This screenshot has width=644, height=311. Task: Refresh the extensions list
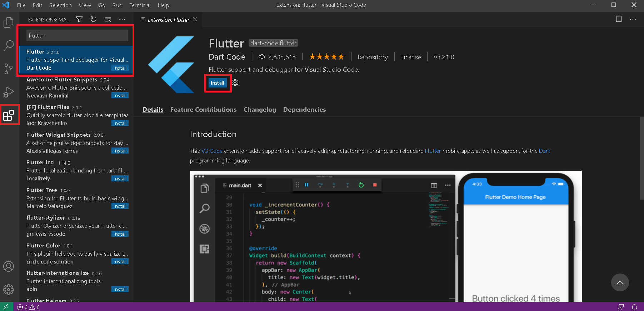pos(94,19)
